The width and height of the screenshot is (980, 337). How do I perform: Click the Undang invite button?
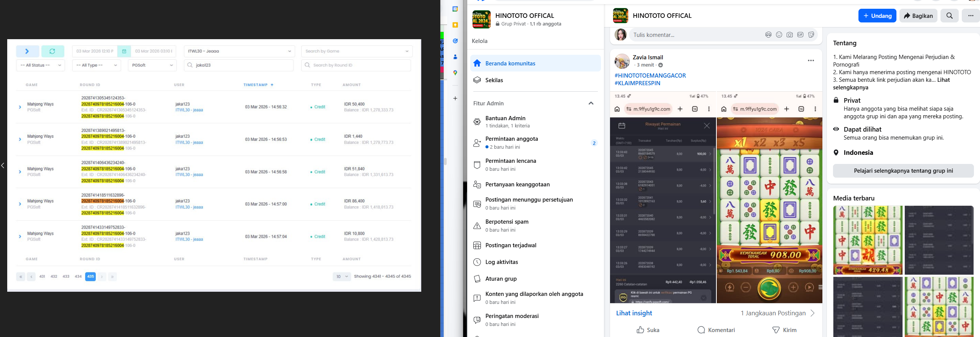[877, 16]
